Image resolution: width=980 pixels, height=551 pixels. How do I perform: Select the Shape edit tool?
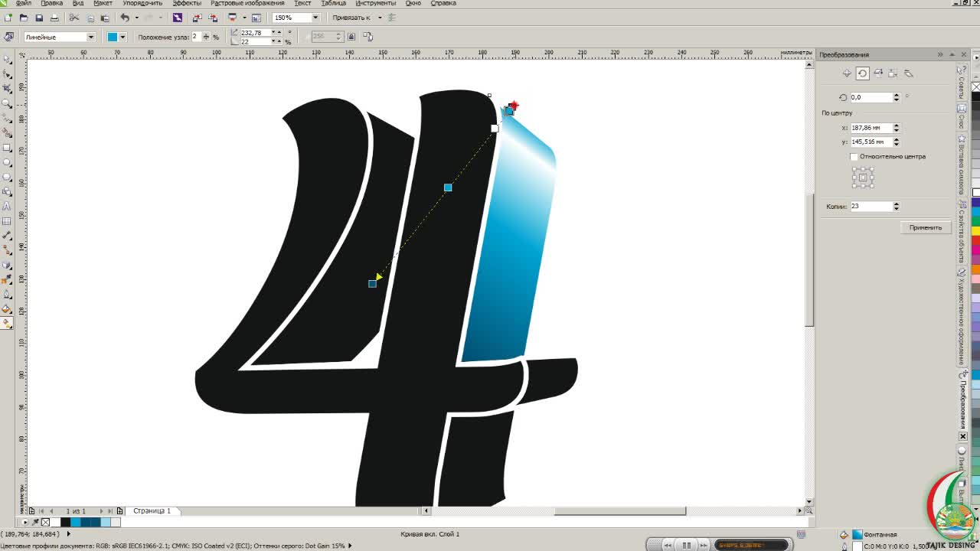[x=8, y=74]
